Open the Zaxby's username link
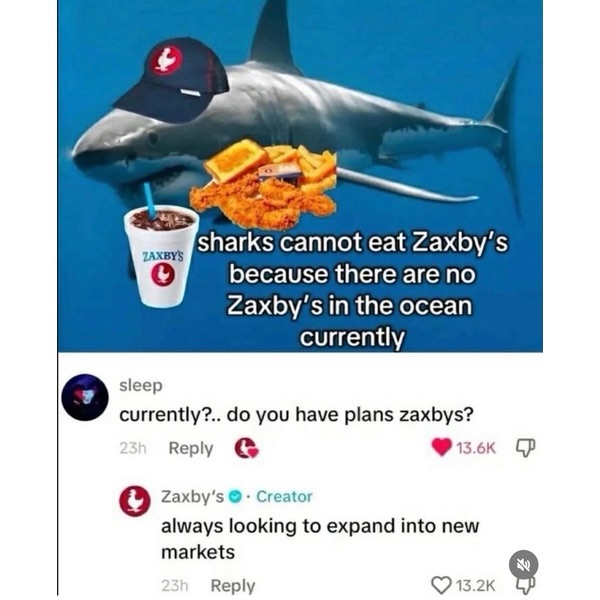Viewport: 600px width, 600px height. coord(192,497)
